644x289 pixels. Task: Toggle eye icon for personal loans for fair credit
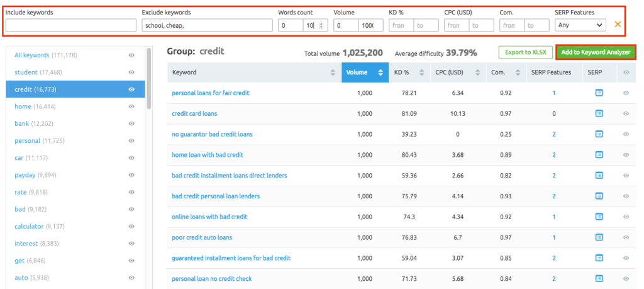626,93
